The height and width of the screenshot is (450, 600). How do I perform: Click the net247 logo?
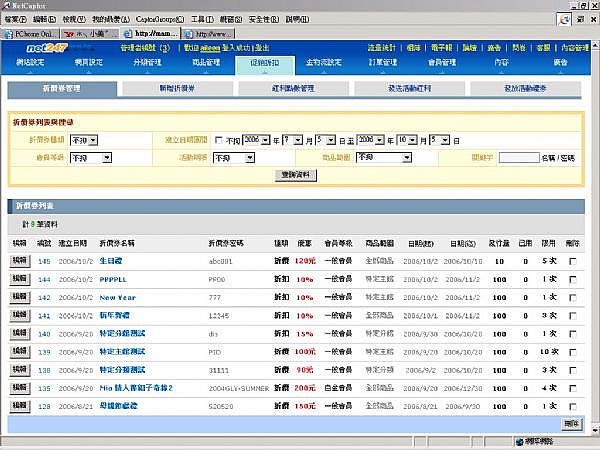pos(47,47)
